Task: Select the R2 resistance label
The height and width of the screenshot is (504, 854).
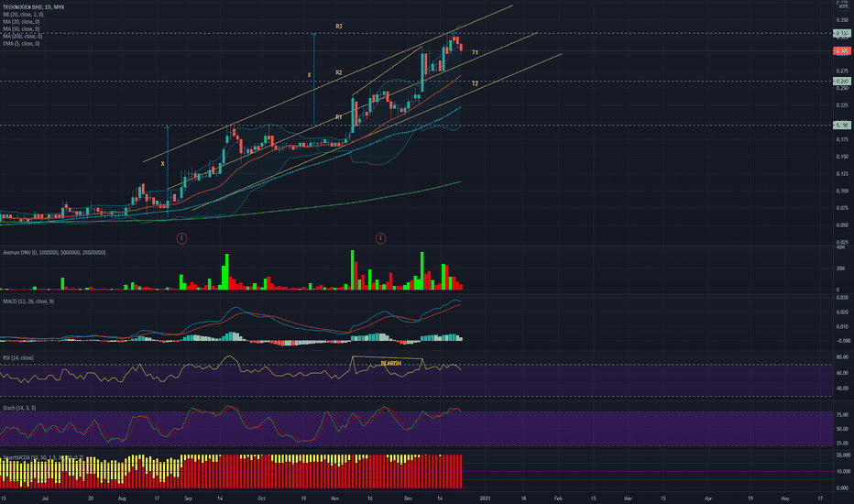Action: pos(339,72)
